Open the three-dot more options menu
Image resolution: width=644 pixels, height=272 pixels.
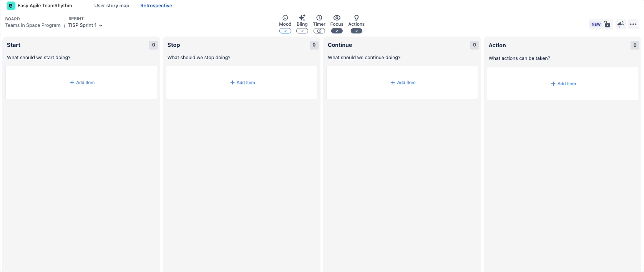coord(633,24)
